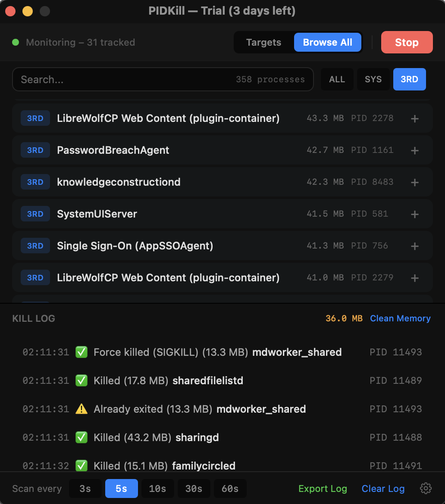The height and width of the screenshot is (504, 445).
Task: Show ALL processes filter
Action: pos(337,79)
